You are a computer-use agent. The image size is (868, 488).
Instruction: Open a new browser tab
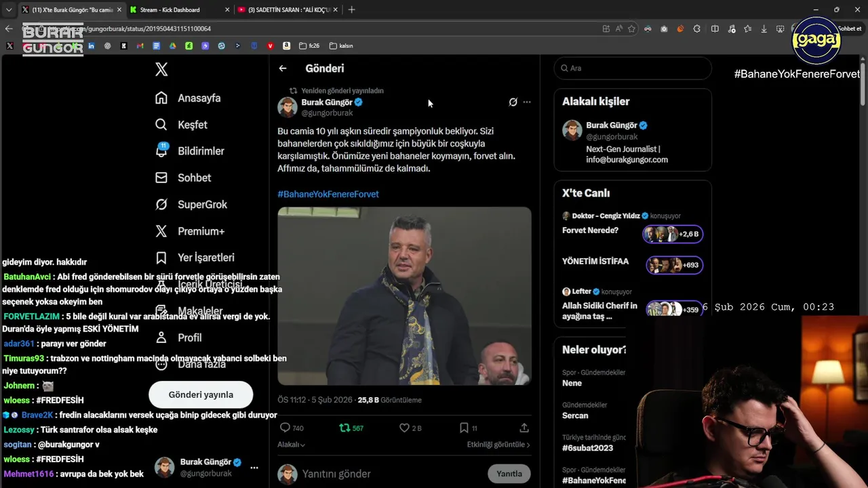[351, 10]
